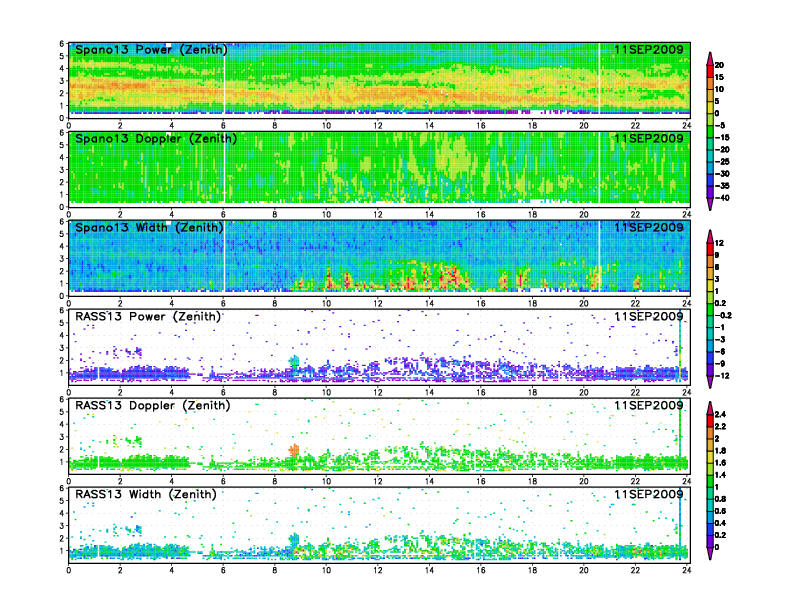The image size is (792, 612).
Task: Click the '0.8' colorbar label
Action: [720, 499]
